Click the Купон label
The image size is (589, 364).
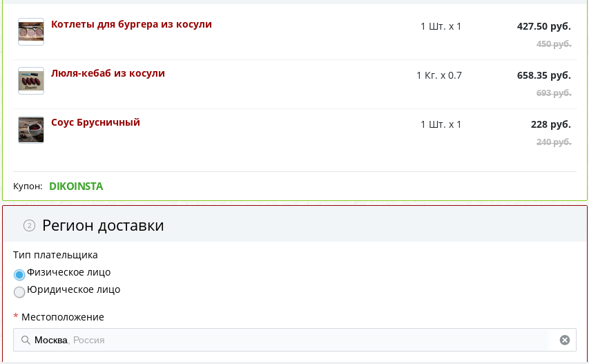(x=28, y=186)
